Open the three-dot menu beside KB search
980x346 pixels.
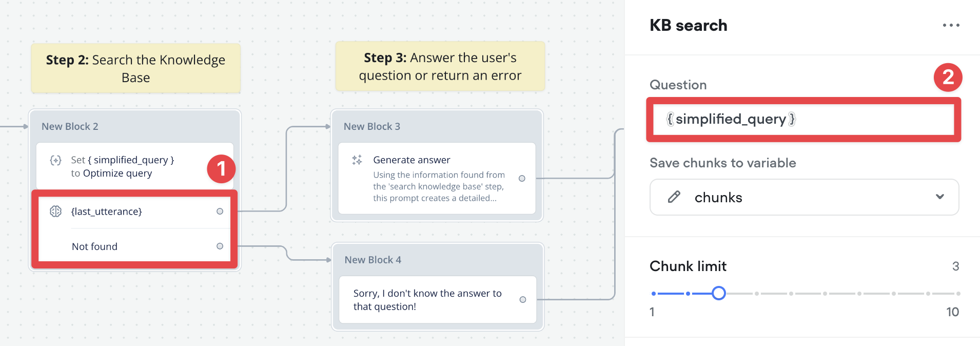tap(951, 25)
